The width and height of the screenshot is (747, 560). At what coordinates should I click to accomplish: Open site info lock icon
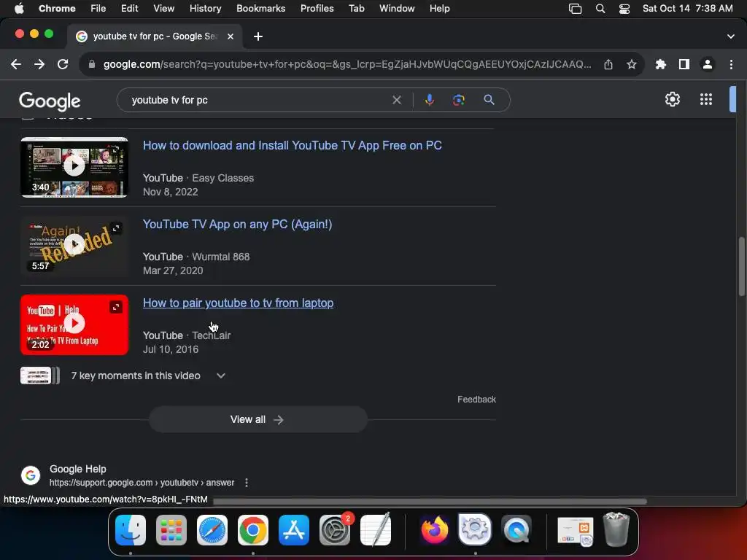[92, 64]
